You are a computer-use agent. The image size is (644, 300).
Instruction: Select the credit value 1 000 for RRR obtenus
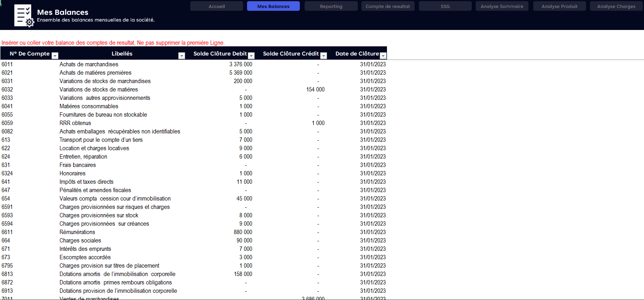(x=318, y=123)
